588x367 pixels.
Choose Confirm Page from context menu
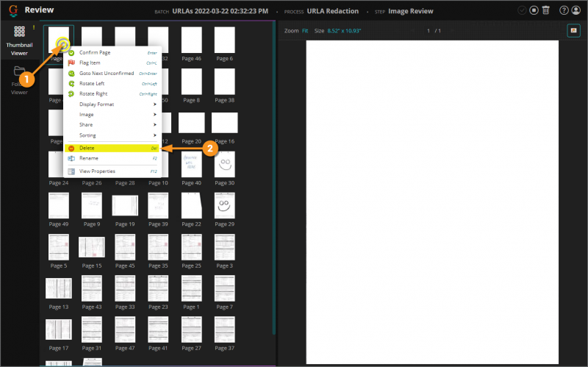click(x=112, y=52)
